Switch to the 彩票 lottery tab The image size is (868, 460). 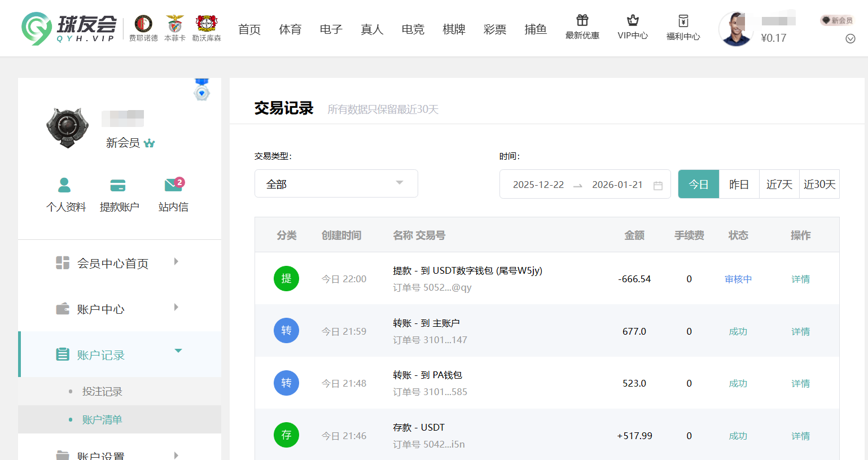pyautogui.click(x=495, y=29)
